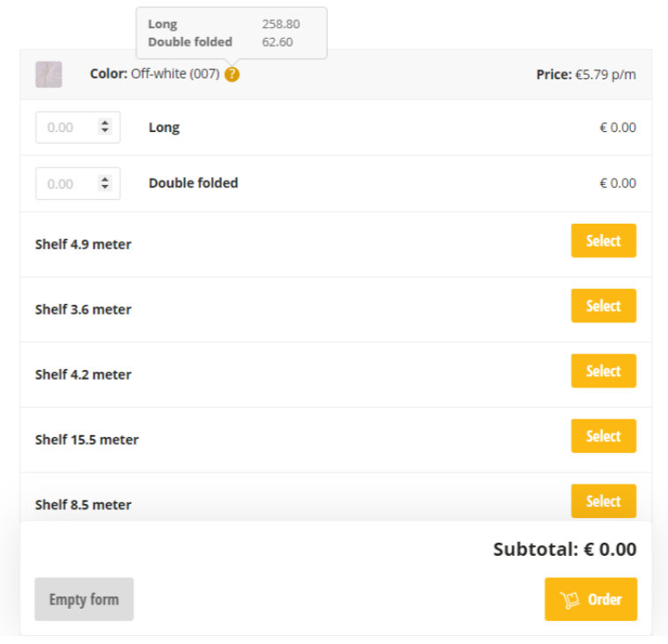Click the Off-white fabric color swatch
Screen dimensions: 668x644
point(48,75)
